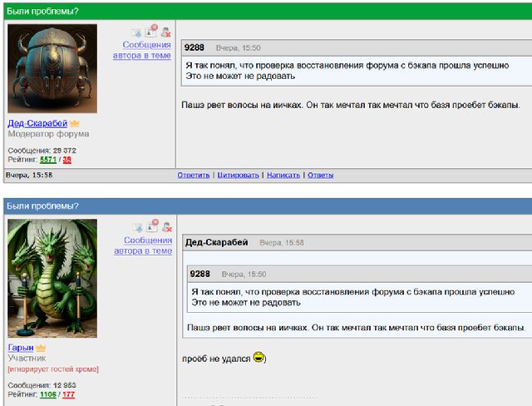
Task: Click 'Участник' label under Гарын
Action: (27, 358)
